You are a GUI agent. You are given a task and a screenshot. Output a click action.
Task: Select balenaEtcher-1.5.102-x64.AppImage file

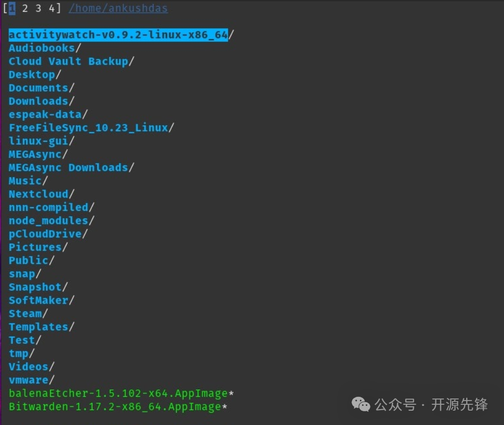tap(121, 394)
